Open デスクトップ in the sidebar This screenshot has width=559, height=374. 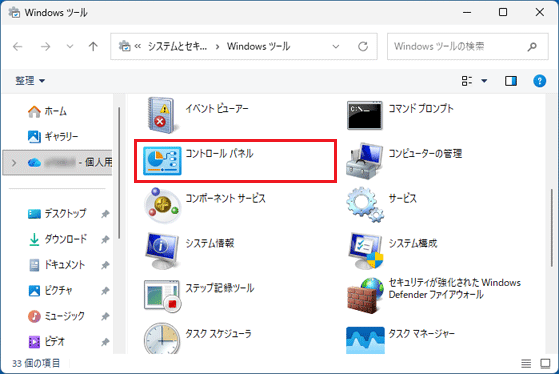[57, 214]
